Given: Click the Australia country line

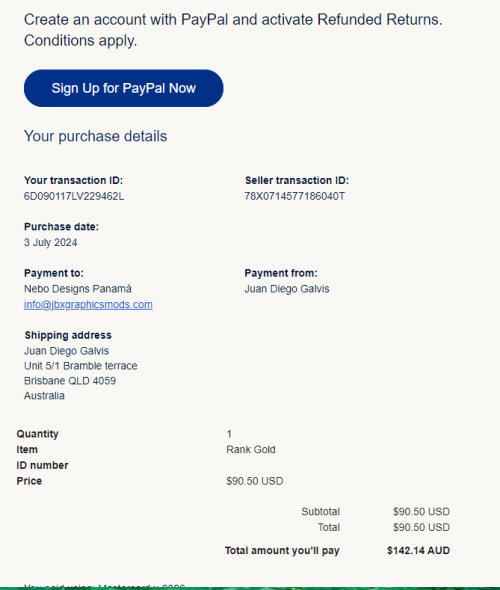Looking at the screenshot, I should coord(44,396).
